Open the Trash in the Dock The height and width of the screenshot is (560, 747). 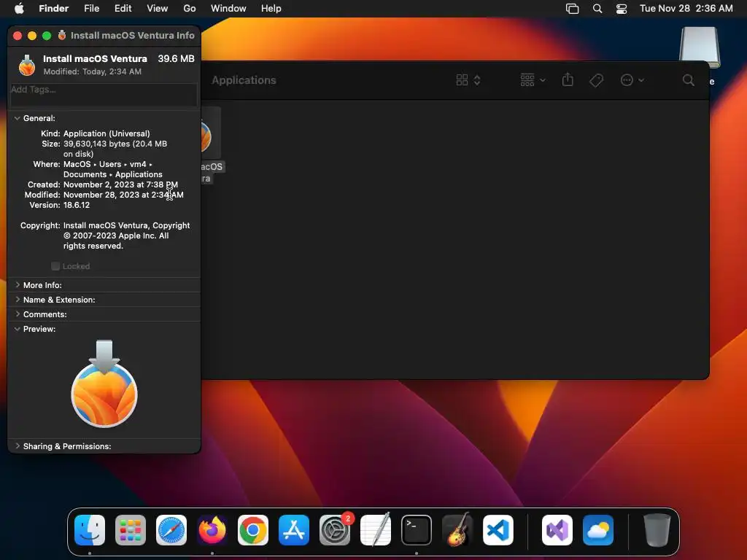click(x=657, y=530)
